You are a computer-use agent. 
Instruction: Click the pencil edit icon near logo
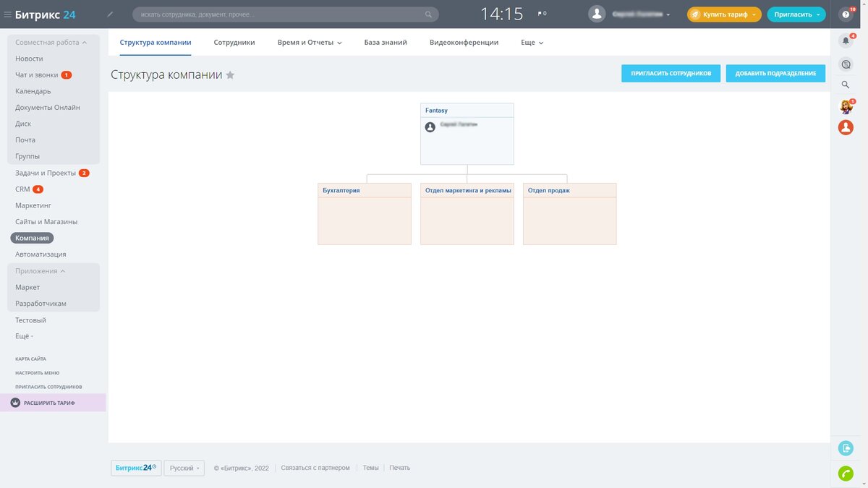(110, 14)
